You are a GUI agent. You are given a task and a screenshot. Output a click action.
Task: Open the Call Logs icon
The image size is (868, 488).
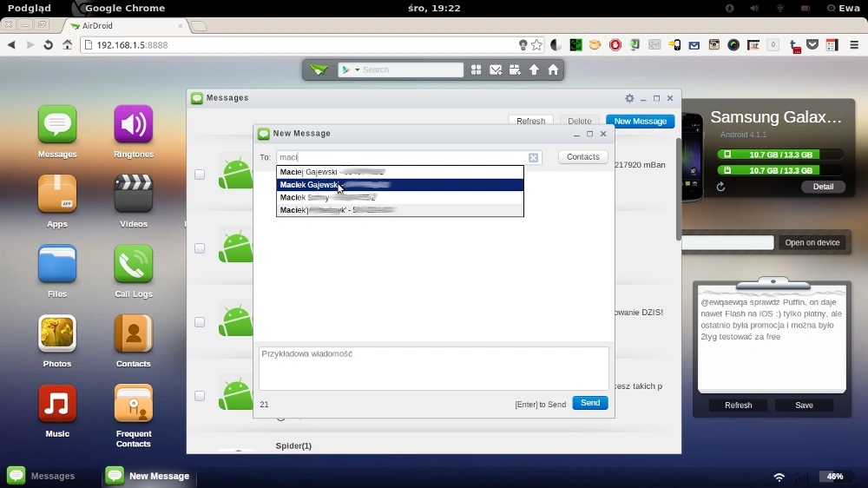(x=134, y=264)
